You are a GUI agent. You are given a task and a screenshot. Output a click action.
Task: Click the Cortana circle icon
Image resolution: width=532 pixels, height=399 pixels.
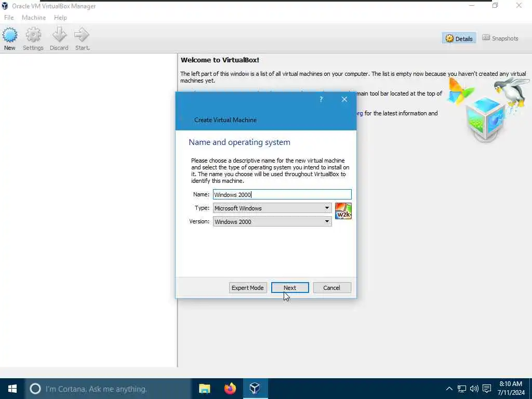point(35,389)
